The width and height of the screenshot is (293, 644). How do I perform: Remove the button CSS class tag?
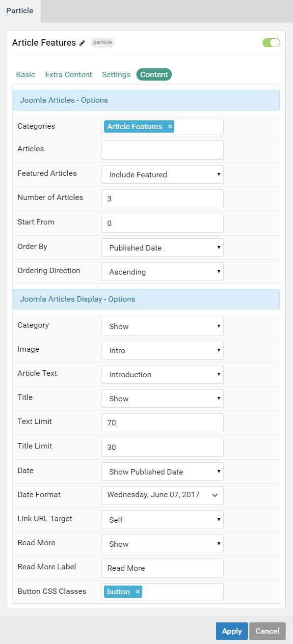pyautogui.click(x=137, y=592)
